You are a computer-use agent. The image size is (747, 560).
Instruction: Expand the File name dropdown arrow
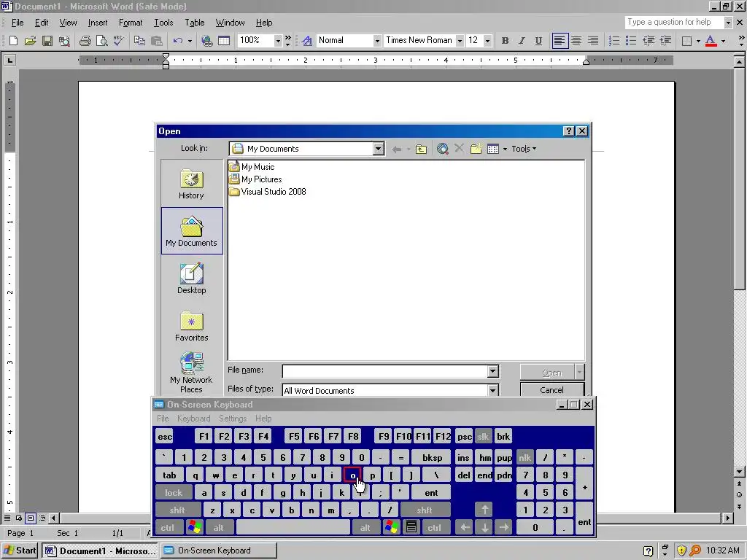(x=493, y=371)
